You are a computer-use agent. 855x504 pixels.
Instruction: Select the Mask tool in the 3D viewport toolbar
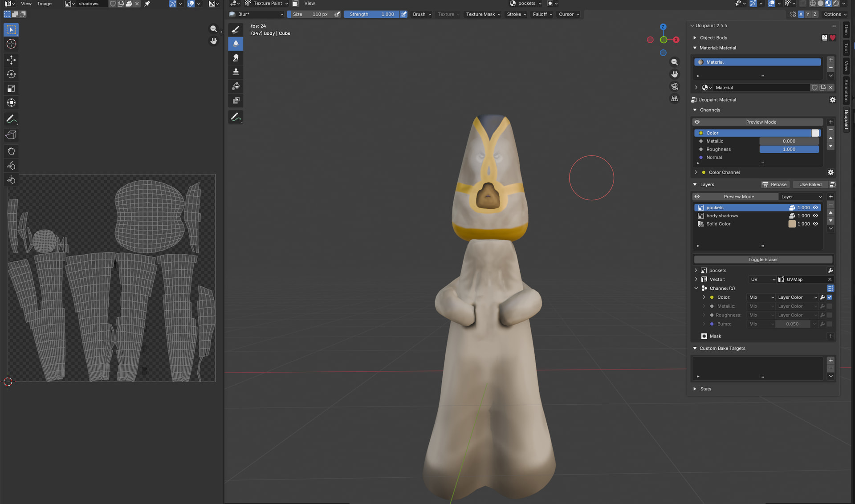236,101
